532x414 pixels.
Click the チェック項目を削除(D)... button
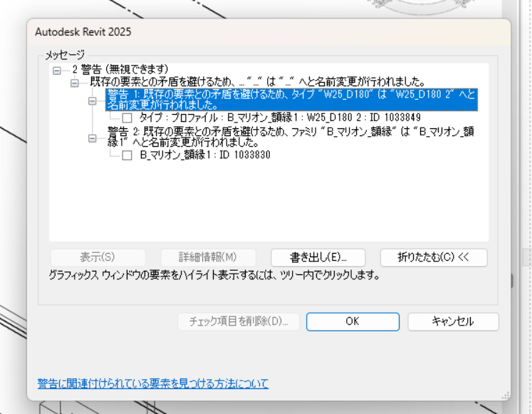coord(239,321)
